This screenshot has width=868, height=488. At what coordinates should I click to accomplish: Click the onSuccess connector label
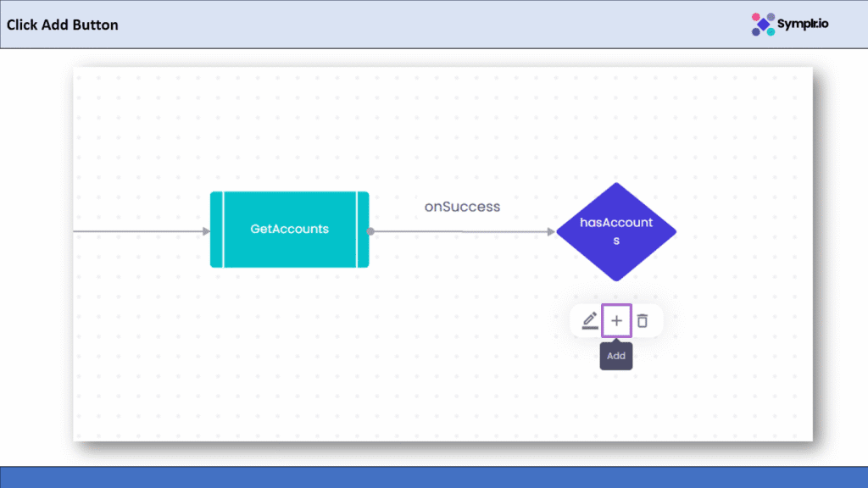point(462,207)
